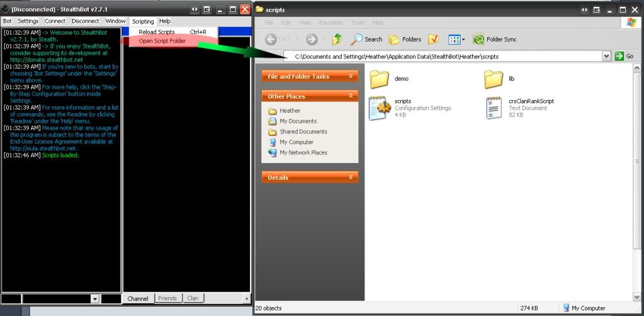Click the address bar path field

[x=441, y=56]
